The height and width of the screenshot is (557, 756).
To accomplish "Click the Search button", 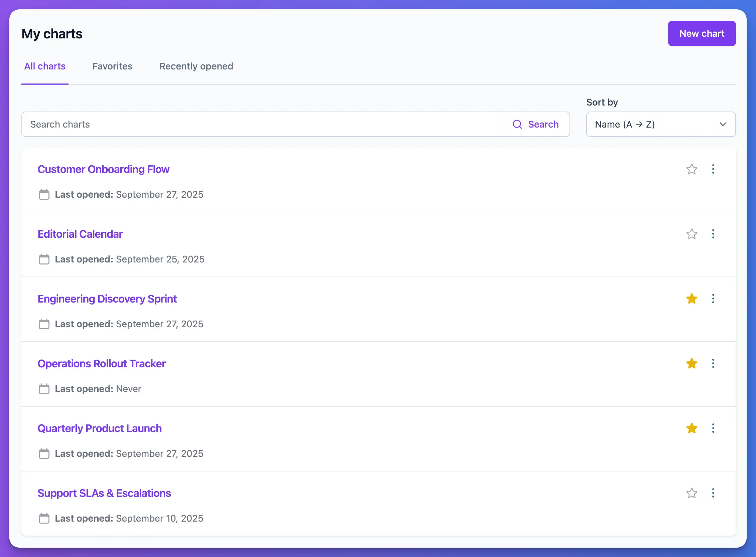I will pos(535,124).
